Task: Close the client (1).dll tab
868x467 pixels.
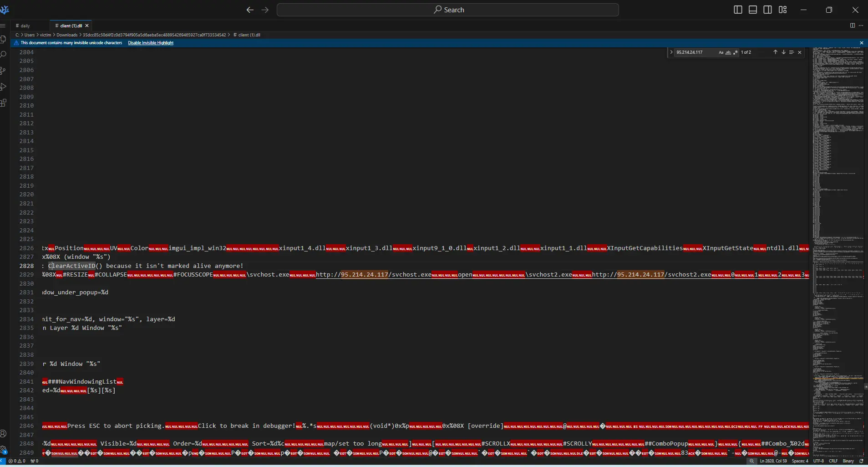Action: coord(87,26)
